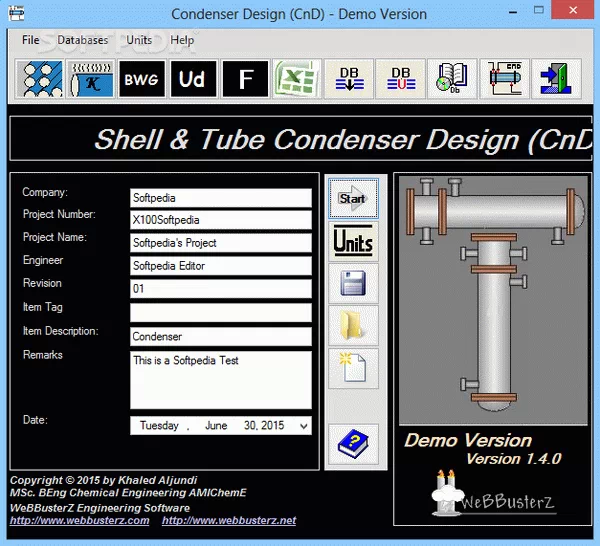This screenshot has width=600, height=546.
Task: Open the tube layout pattern tool icon
Action: click(39, 79)
